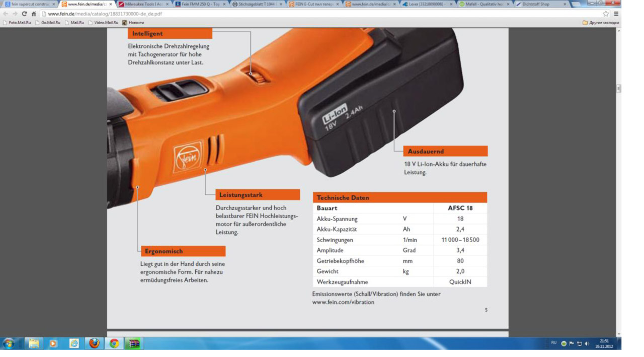Go back with the browser back arrow
Image resolution: width=644 pixels, height=357 pixels.
(6, 14)
